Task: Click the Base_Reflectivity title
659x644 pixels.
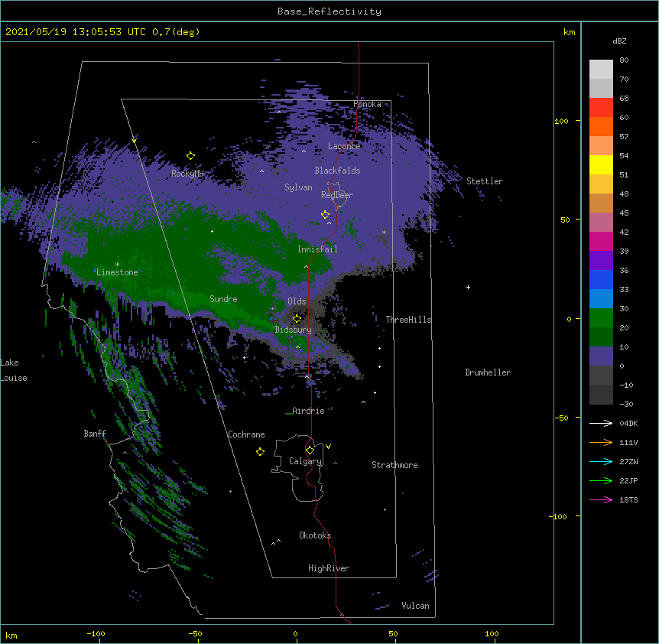Action: (329, 11)
